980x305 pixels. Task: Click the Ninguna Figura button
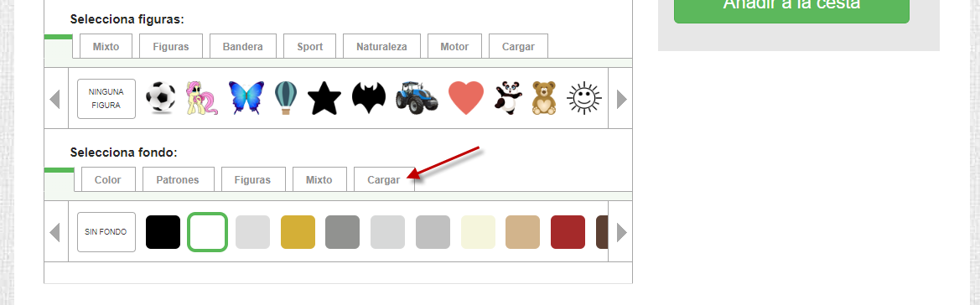(x=106, y=99)
